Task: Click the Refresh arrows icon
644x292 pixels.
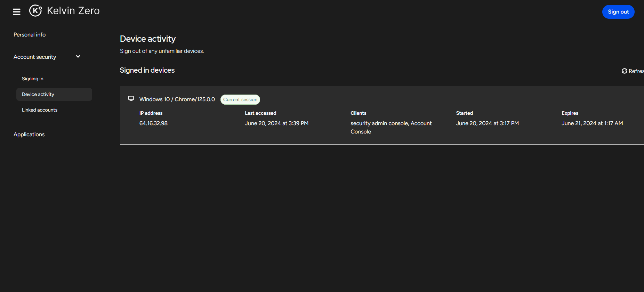Action: click(625, 71)
